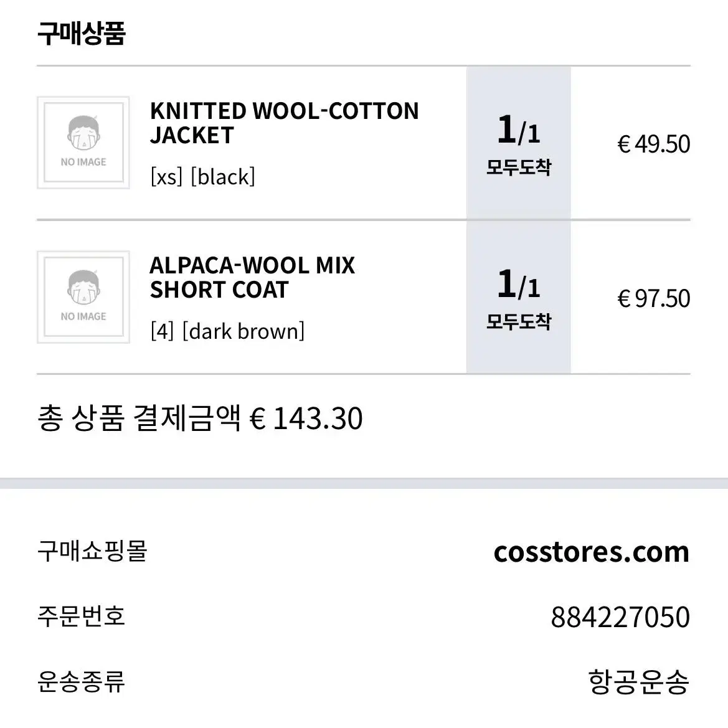This screenshot has height=728, width=728.
Task: Click the crying face icon on second item
Action: pyautogui.click(x=83, y=287)
